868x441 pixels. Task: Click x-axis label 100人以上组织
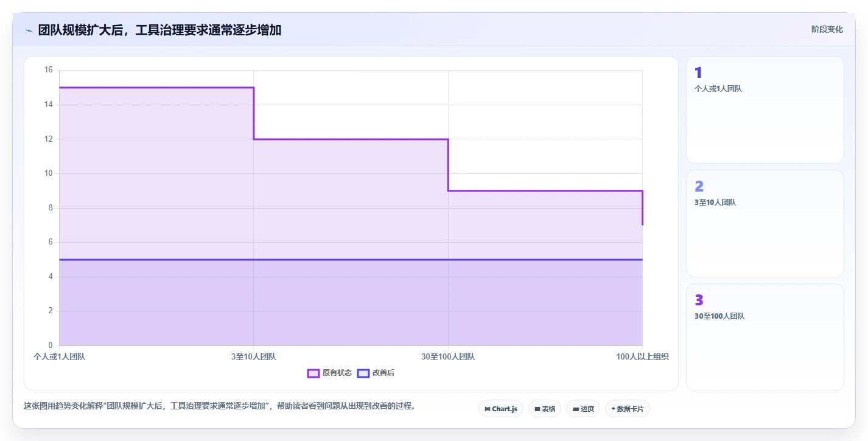pyautogui.click(x=642, y=357)
